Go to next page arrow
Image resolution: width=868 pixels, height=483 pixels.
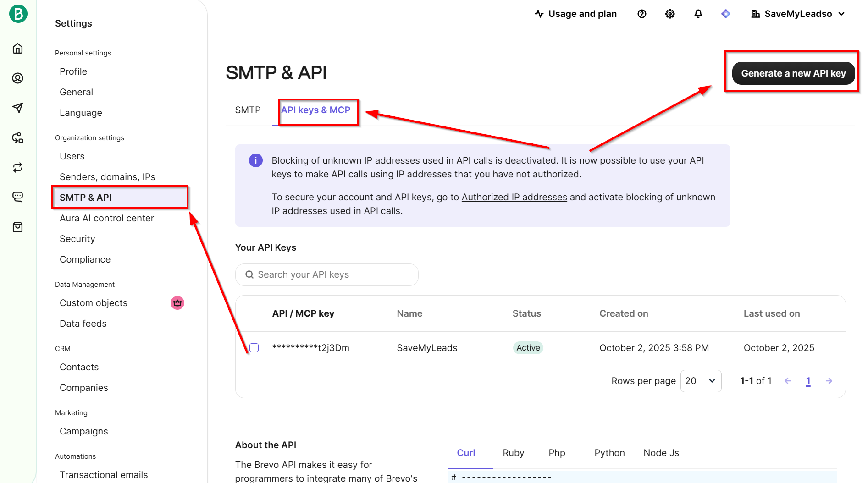point(829,381)
